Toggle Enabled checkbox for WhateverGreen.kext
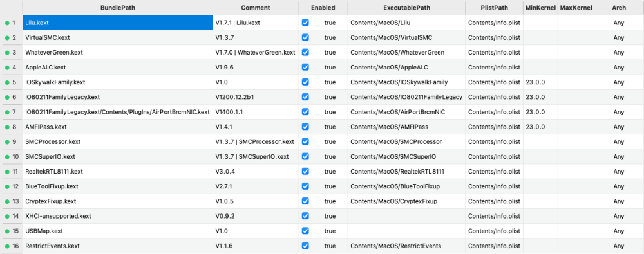Screen dimensions: 644x254 click(305, 53)
